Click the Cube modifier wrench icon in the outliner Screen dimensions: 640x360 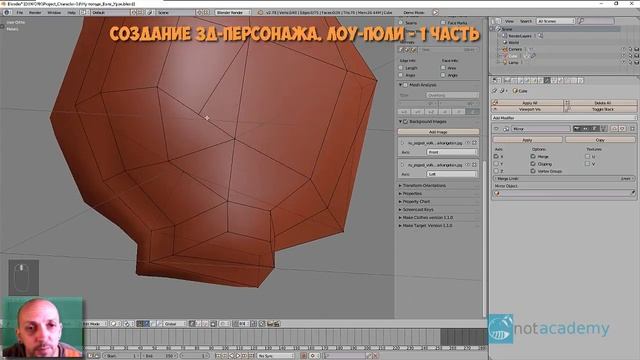click(x=533, y=56)
